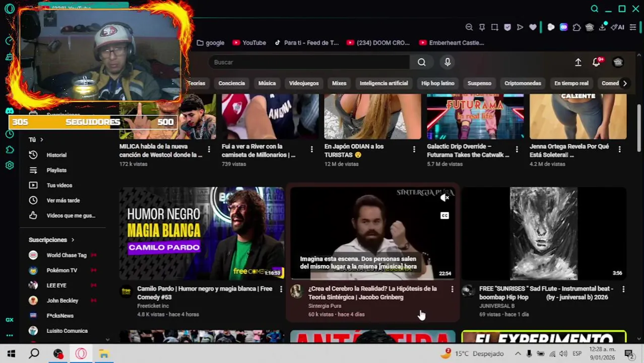
Task: Select the Suspenso filter chip
Action: point(479,83)
